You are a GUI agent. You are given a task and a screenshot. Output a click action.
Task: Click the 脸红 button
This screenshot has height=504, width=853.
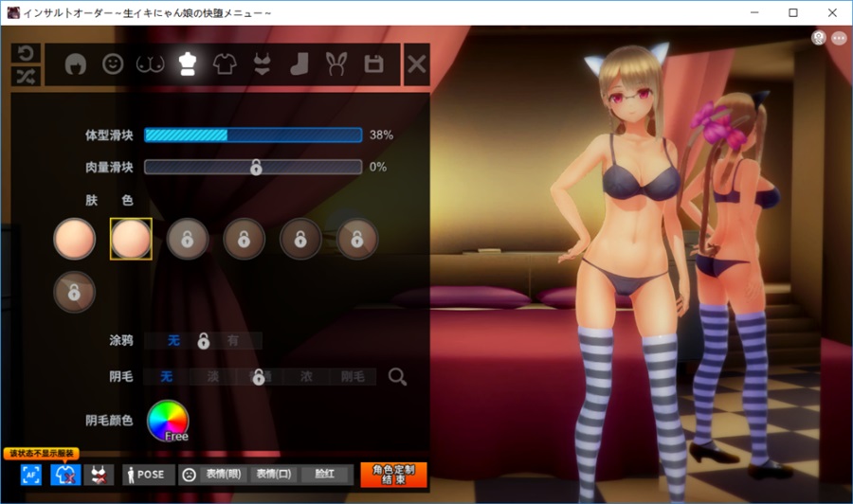325,474
